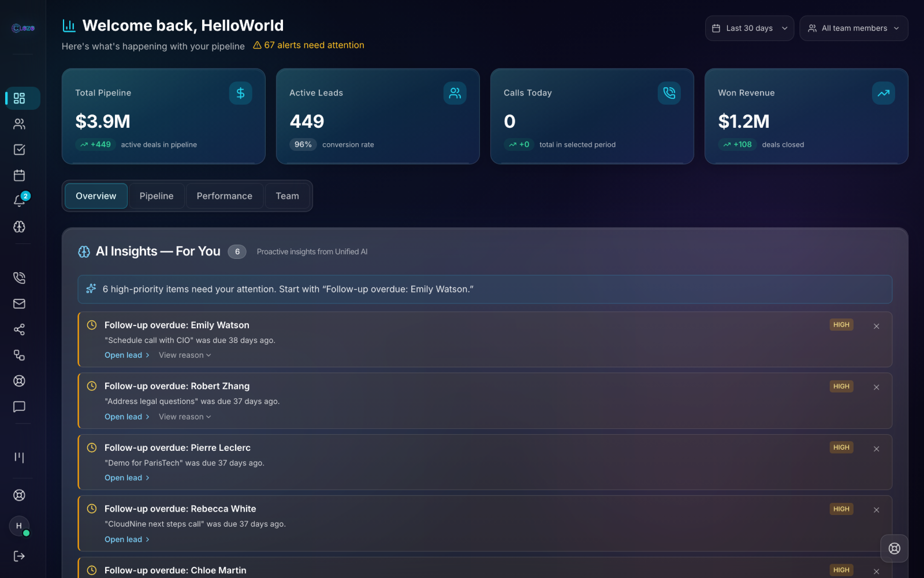
Task: Open the contacts people icon in sidebar
Action: (19, 124)
